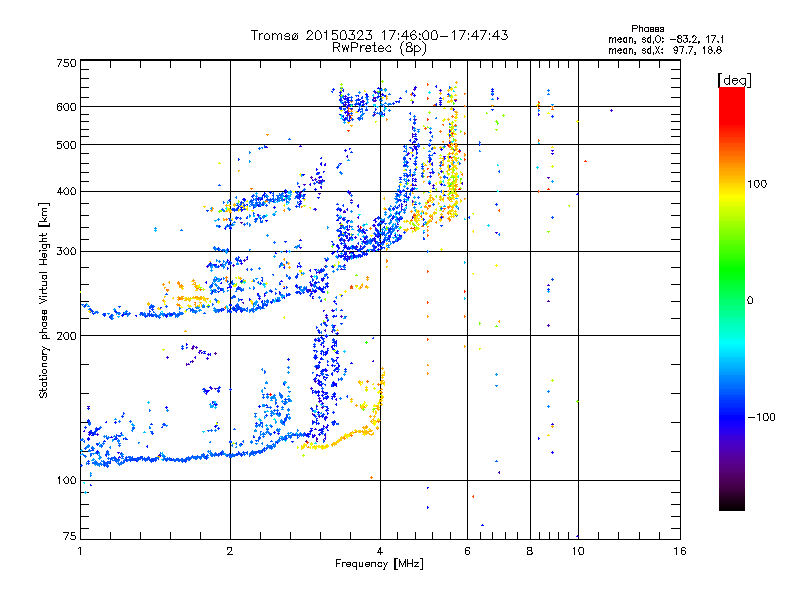Click the '[deg]' colorbar unit label
The width and height of the screenshot is (800, 600).
[x=734, y=80]
